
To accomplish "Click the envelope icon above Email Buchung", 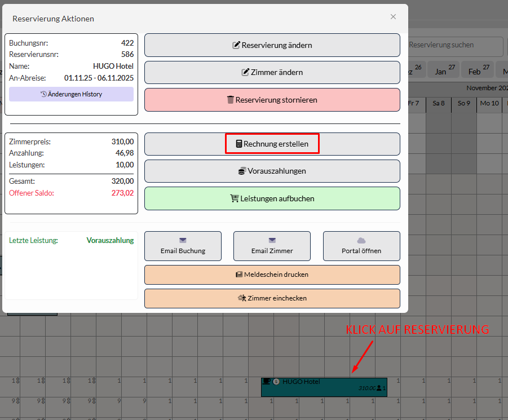I will pos(183,240).
